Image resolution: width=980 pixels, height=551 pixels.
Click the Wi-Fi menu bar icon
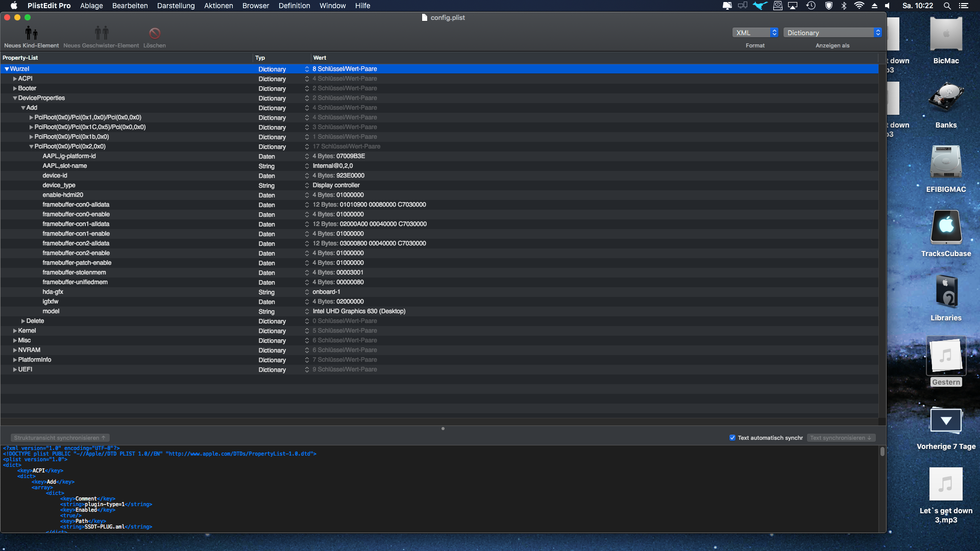(859, 6)
